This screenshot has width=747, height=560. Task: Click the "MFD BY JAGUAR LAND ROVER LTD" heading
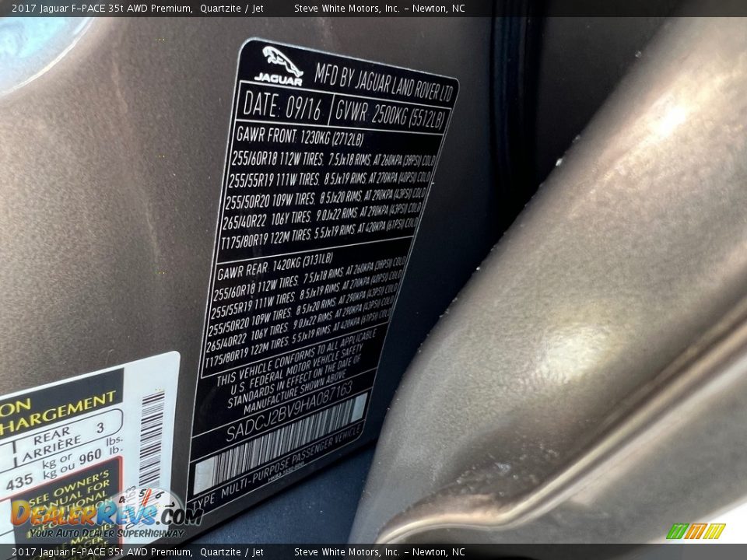(384, 83)
